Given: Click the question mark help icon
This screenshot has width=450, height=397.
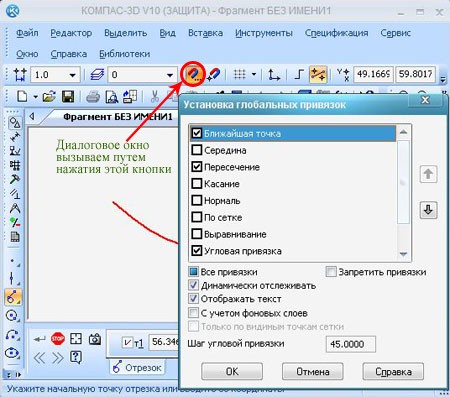Looking at the screenshot, I should point(76,357).
